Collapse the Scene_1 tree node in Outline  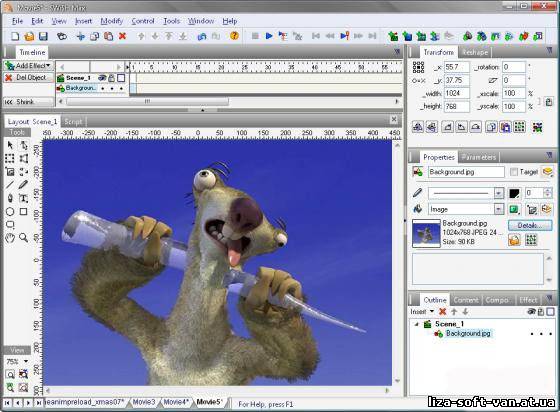(416, 324)
